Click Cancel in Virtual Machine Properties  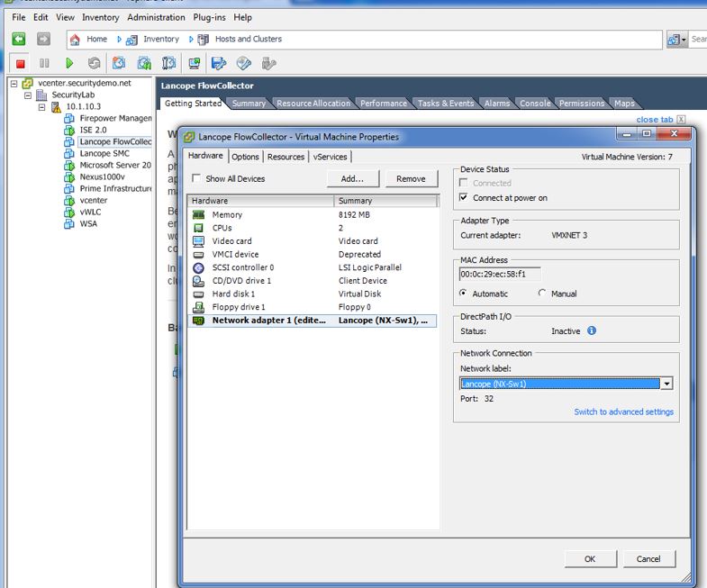point(648,558)
